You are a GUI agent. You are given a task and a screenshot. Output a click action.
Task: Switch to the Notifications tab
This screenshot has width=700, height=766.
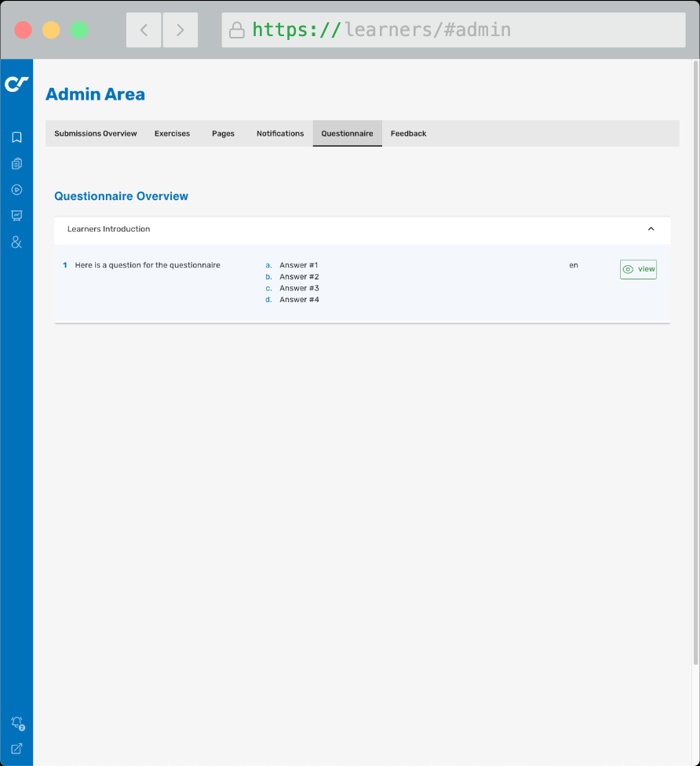280,133
